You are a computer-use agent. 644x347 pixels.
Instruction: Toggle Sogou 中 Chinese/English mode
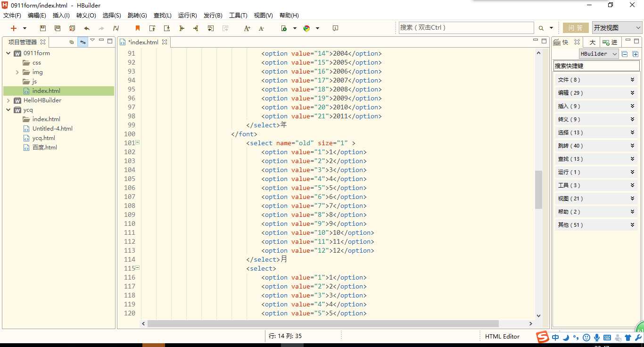coord(555,338)
